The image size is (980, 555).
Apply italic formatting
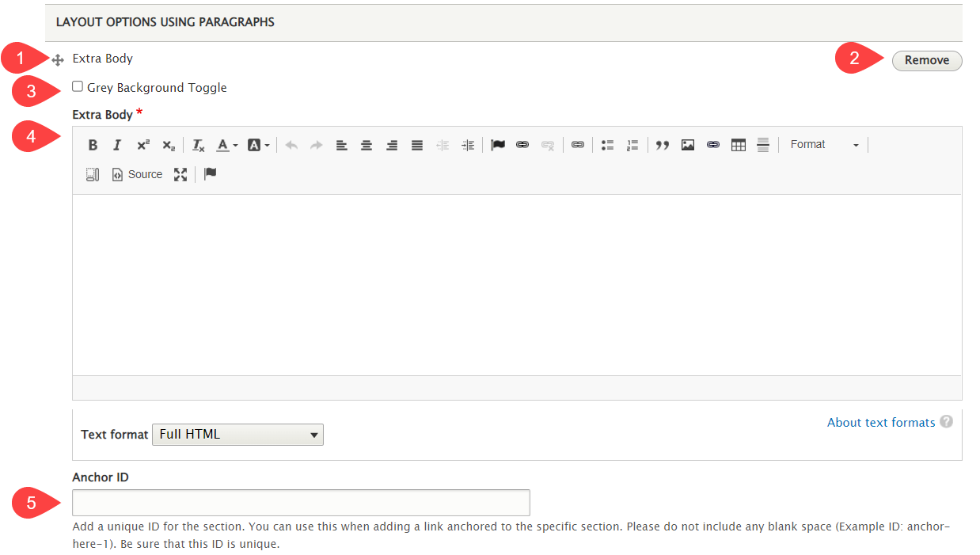[x=117, y=145]
